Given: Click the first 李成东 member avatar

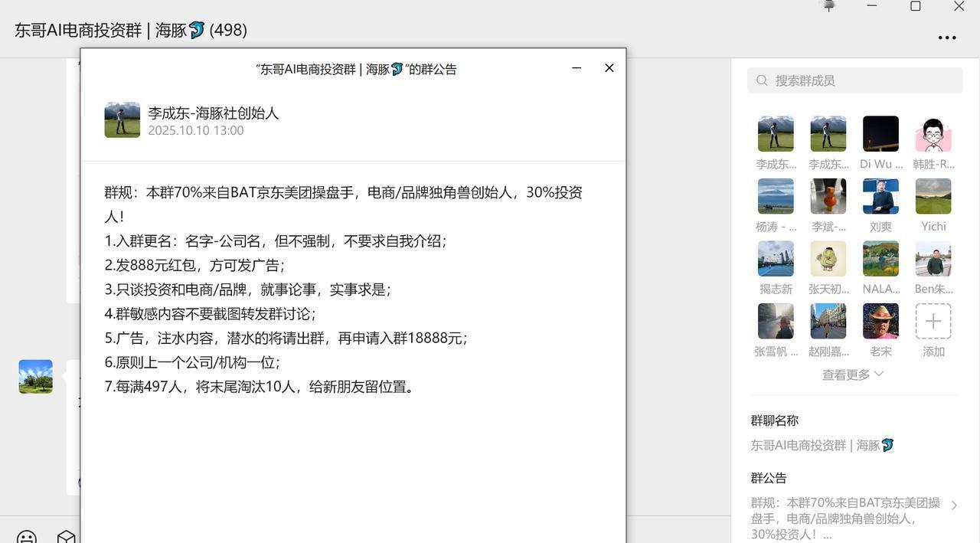Looking at the screenshot, I should tap(776, 132).
